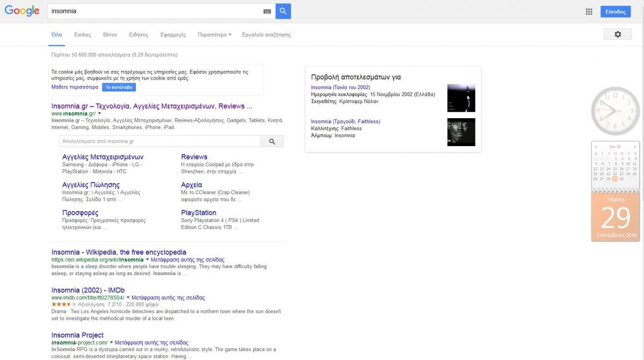This screenshot has width=644, height=360.
Task: Select highlighted day 29 in mini calendar
Action: click(x=615, y=179)
